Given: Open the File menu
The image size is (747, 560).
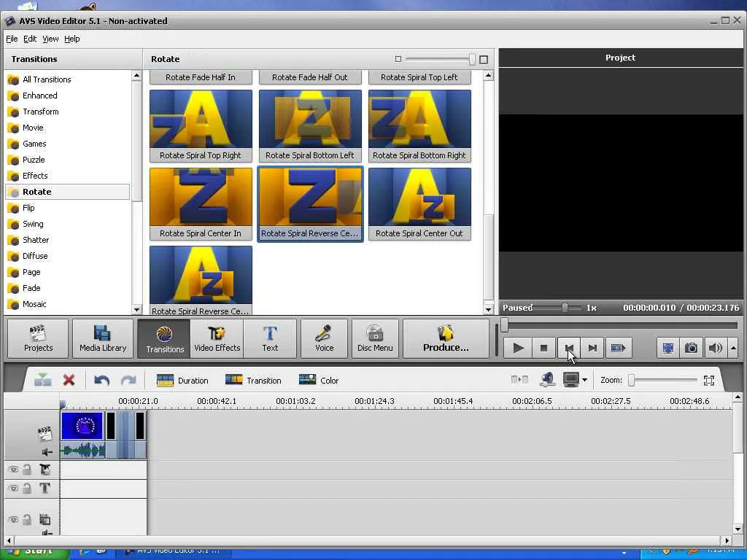Looking at the screenshot, I should [12, 39].
